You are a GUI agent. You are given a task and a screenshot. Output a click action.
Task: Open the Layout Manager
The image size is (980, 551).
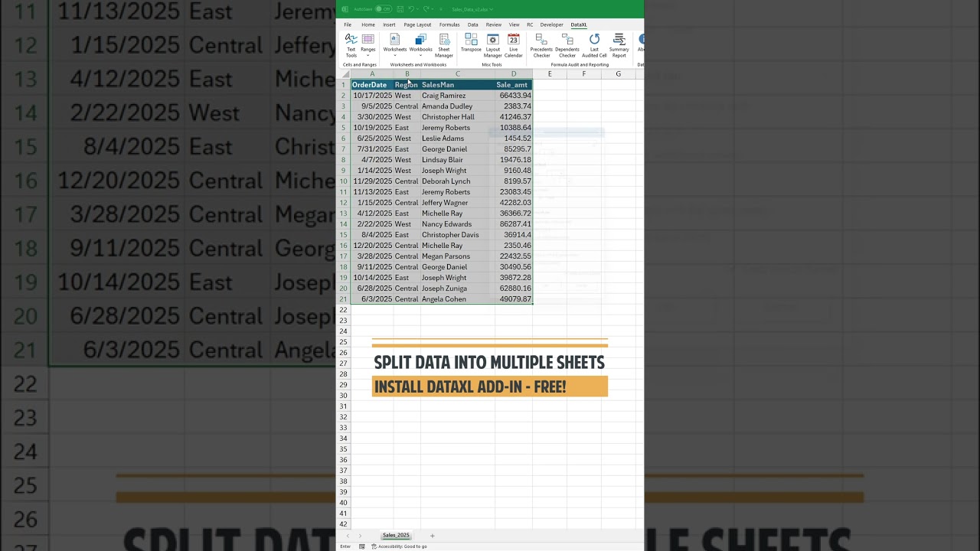pyautogui.click(x=493, y=45)
